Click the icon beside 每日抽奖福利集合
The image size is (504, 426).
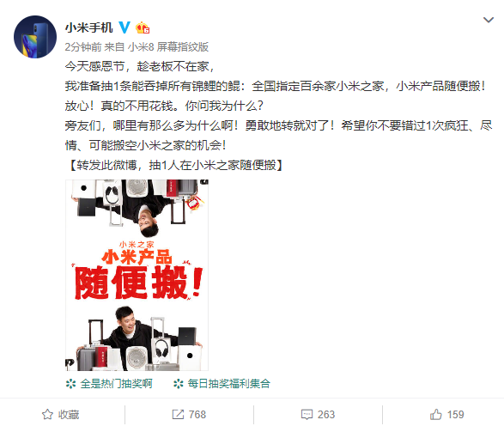click(x=178, y=384)
